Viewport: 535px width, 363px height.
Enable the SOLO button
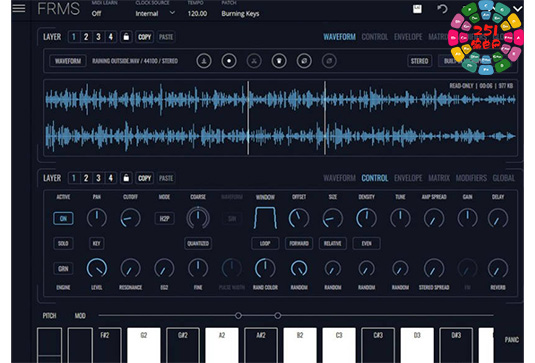point(63,244)
